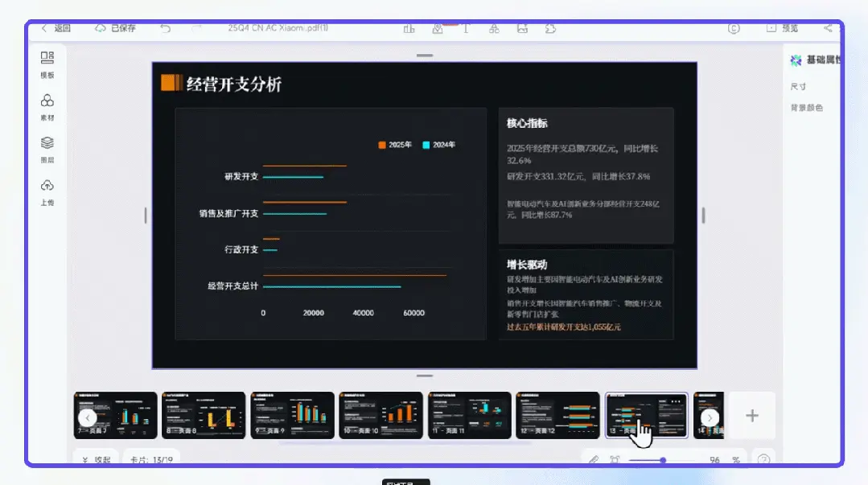Click the copyright icon near 预览
Screen dimensions: 868x485
click(733, 27)
